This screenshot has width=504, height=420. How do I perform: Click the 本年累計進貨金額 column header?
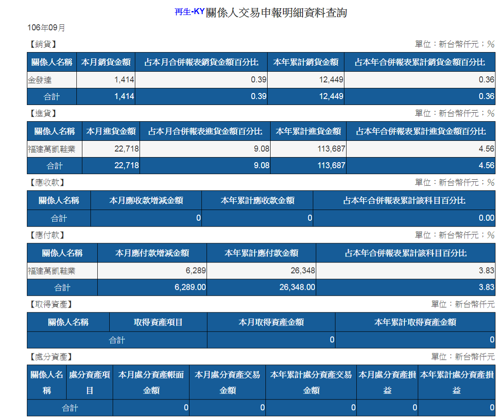pyautogui.click(x=308, y=131)
